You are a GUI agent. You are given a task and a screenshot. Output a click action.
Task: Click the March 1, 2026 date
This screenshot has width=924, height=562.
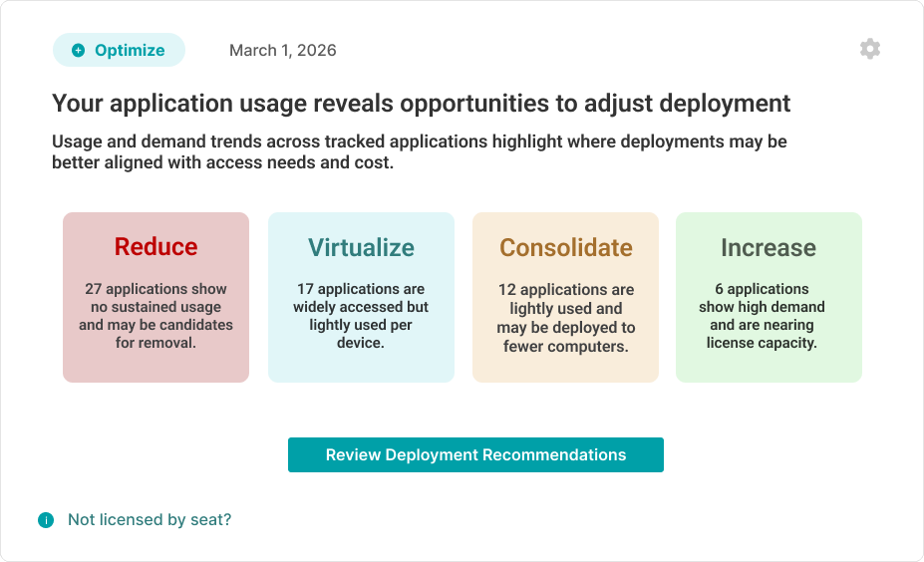pos(283,50)
